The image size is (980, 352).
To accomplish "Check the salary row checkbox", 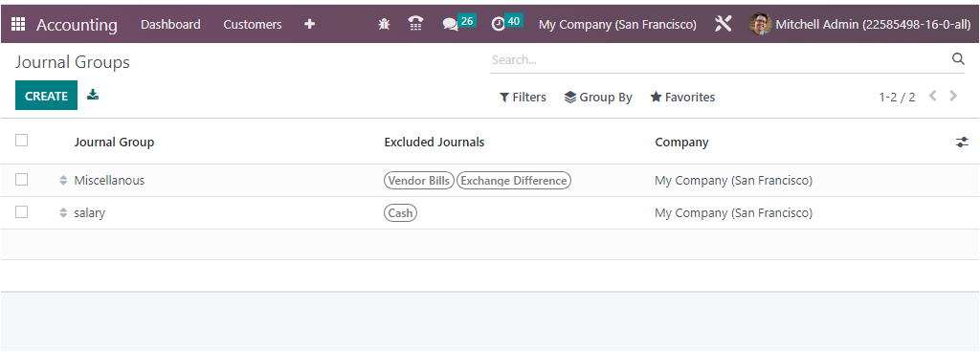I will point(22,212).
